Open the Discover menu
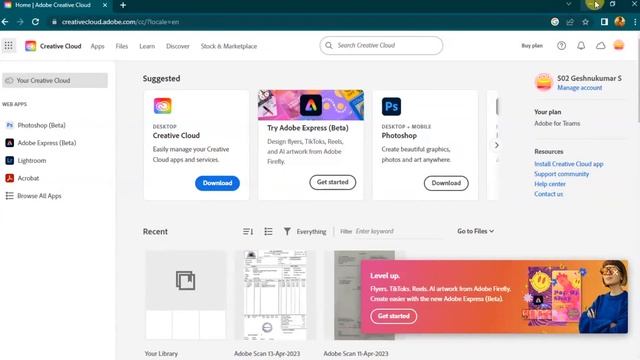 coord(178,46)
